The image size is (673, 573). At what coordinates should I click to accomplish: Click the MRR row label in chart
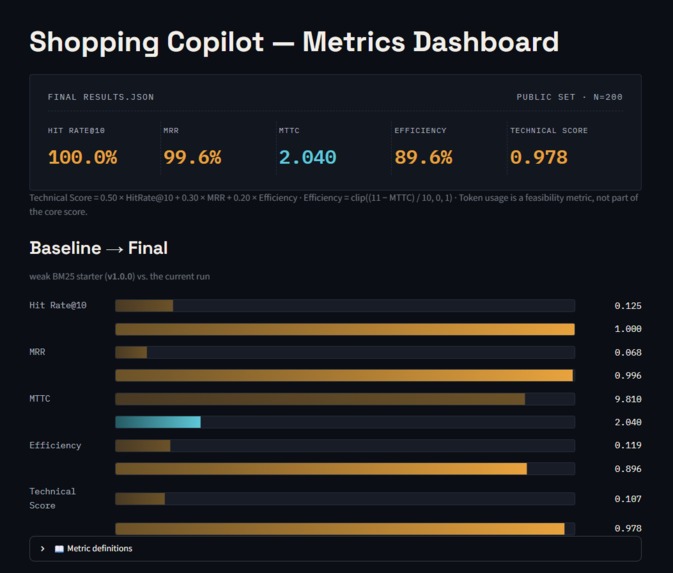click(x=37, y=352)
